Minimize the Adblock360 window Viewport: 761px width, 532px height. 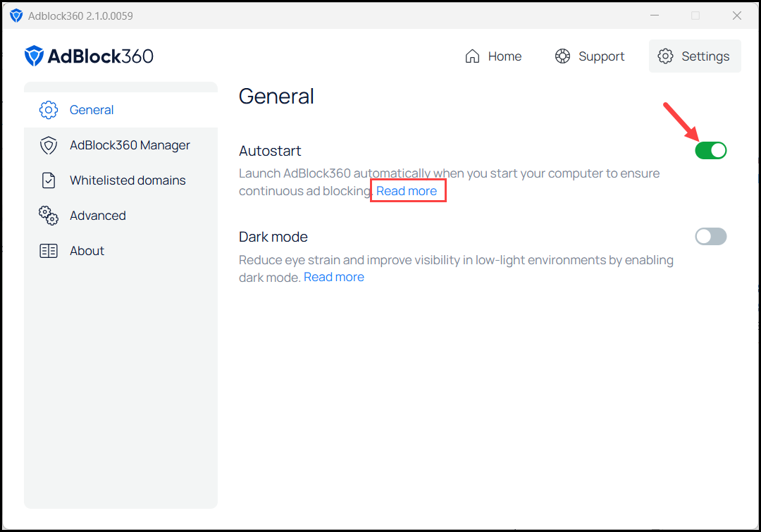click(654, 16)
